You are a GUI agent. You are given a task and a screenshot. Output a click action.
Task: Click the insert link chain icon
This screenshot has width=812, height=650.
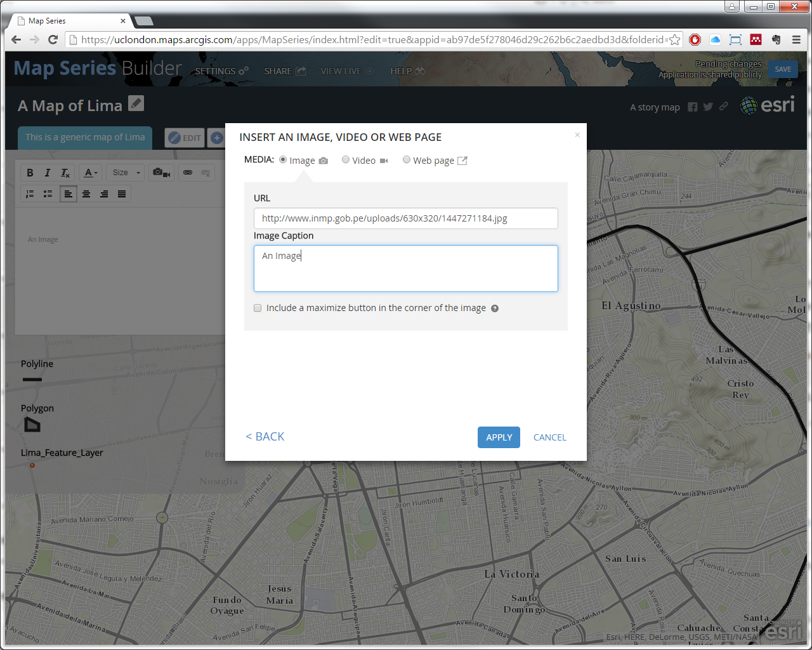[188, 173]
